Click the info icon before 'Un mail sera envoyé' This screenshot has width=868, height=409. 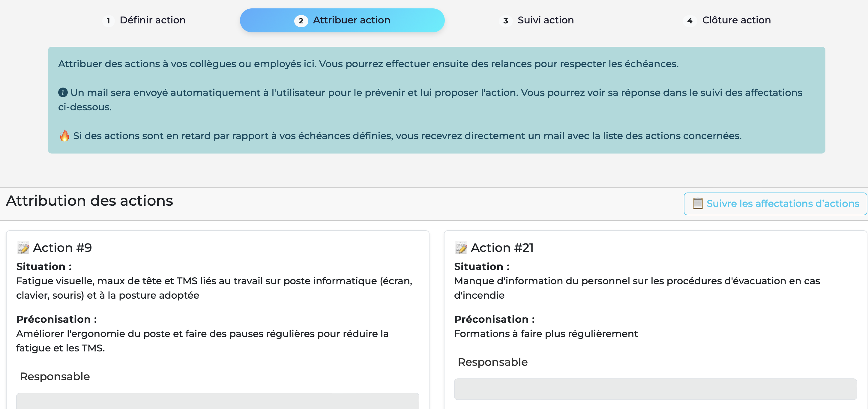point(63,92)
